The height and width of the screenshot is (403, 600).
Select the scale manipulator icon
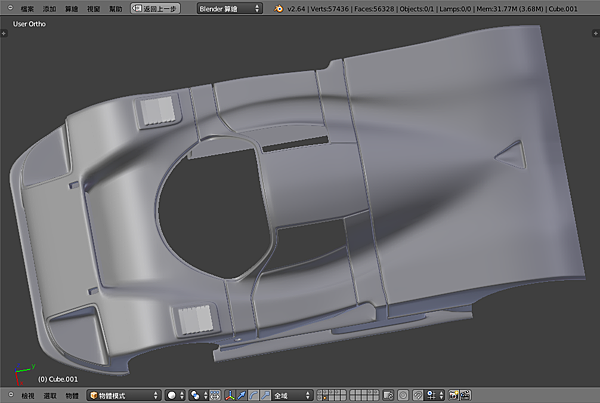tap(266, 395)
